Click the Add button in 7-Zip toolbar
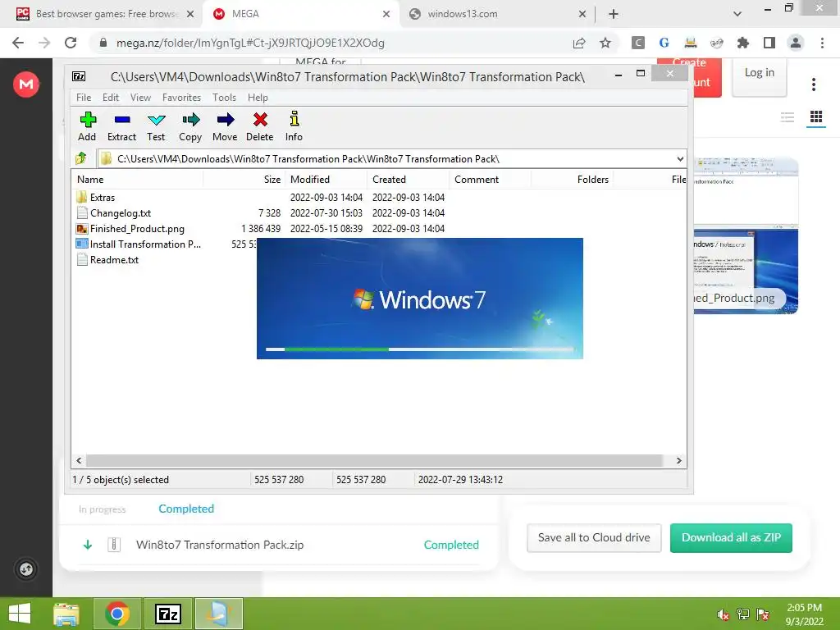 87,127
